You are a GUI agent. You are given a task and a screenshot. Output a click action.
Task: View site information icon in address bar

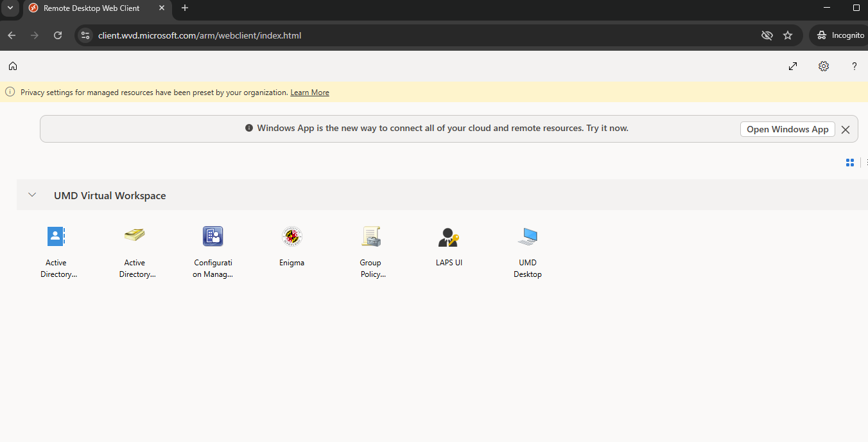[85, 35]
